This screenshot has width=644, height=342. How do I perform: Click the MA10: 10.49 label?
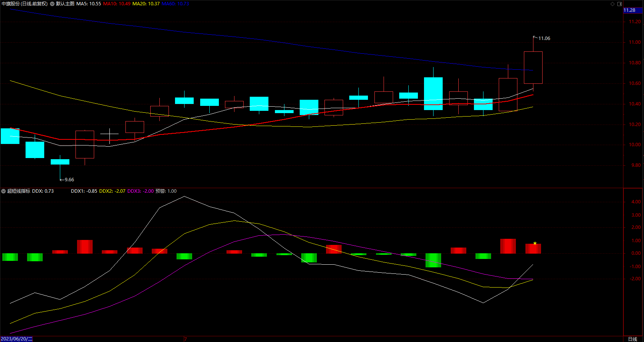[117, 4]
